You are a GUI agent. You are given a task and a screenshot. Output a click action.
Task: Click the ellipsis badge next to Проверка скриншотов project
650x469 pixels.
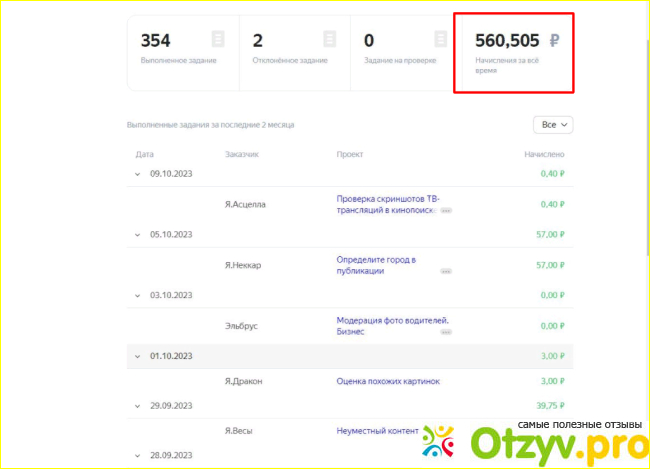point(446,211)
